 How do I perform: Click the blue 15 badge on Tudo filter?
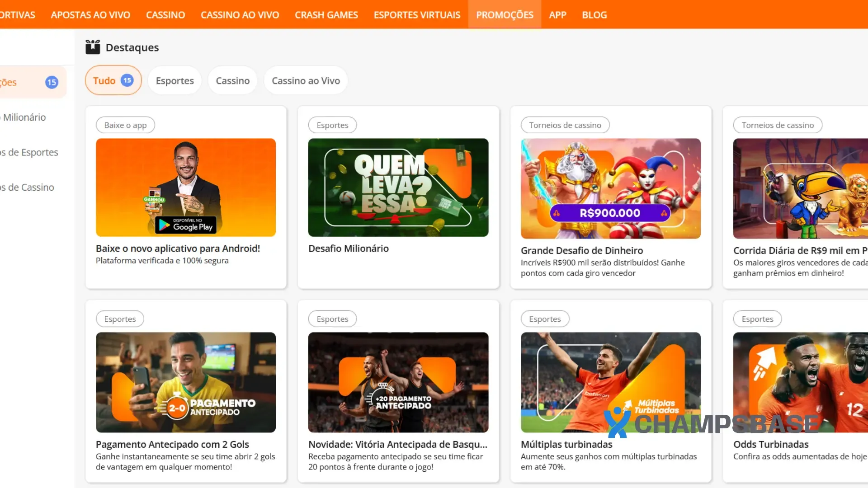coord(127,80)
